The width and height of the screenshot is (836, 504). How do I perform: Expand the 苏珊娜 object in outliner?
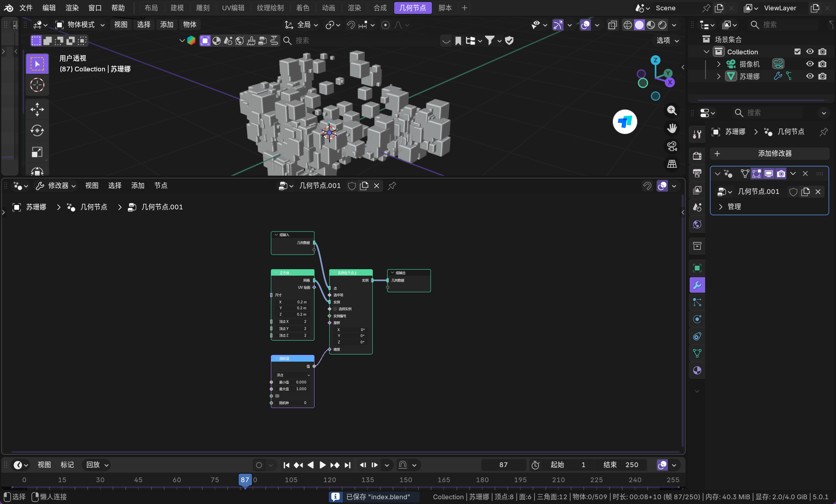pos(719,76)
